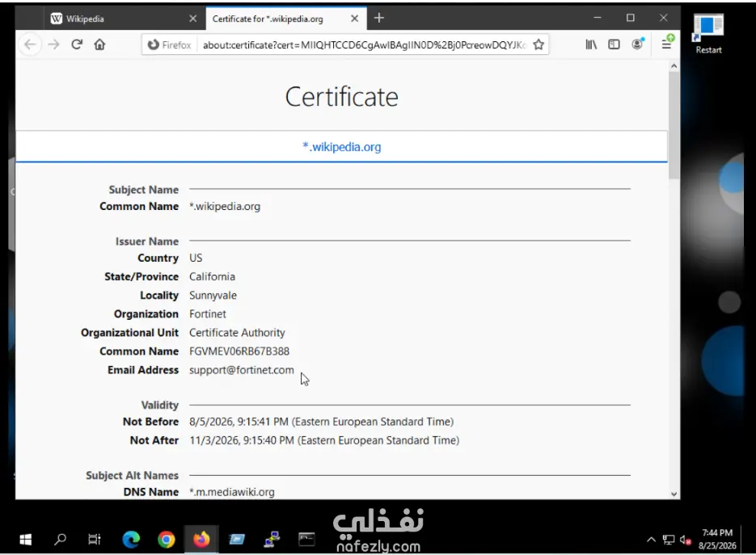Open Windows Start menu
This screenshot has width=756, height=555.
pos(26,540)
